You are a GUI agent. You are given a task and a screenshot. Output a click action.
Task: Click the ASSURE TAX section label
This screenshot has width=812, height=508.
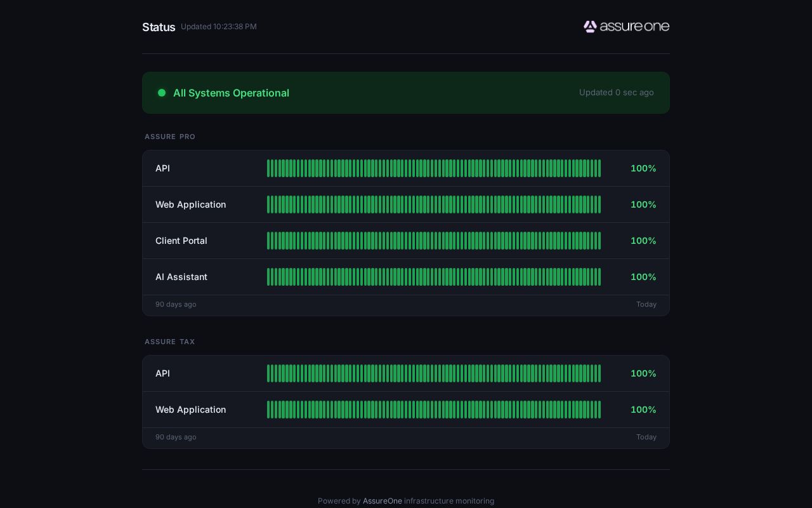(170, 342)
